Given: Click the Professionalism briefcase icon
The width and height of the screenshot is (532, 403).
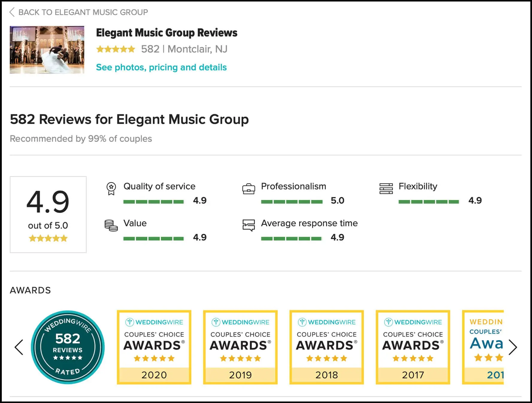Looking at the screenshot, I should point(249,189).
